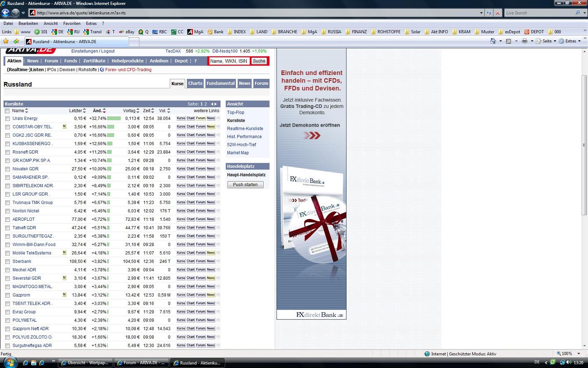
Task: Open the Favorites Center star icon
Action: coord(6,41)
